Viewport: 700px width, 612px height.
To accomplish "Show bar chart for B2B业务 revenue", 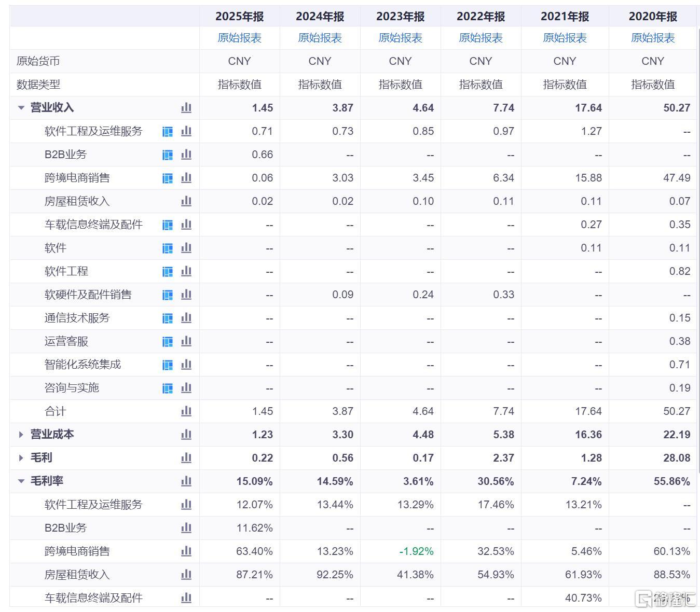I will pos(186,155).
